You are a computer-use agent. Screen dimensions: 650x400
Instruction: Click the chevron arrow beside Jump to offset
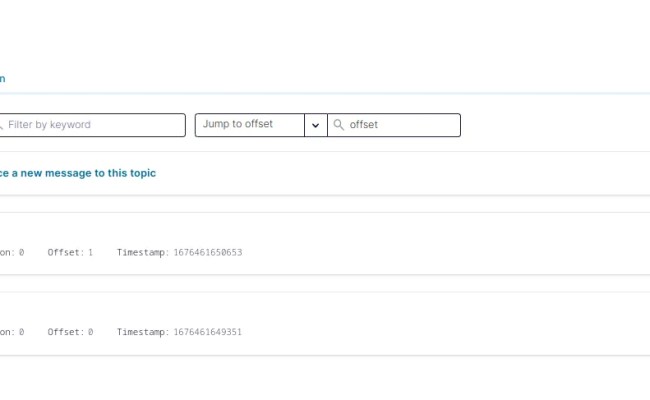coord(315,125)
